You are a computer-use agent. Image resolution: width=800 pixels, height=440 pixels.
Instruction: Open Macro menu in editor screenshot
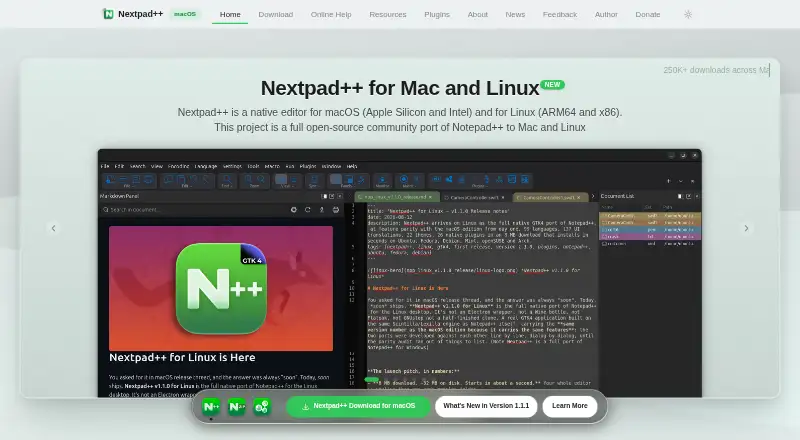click(272, 166)
